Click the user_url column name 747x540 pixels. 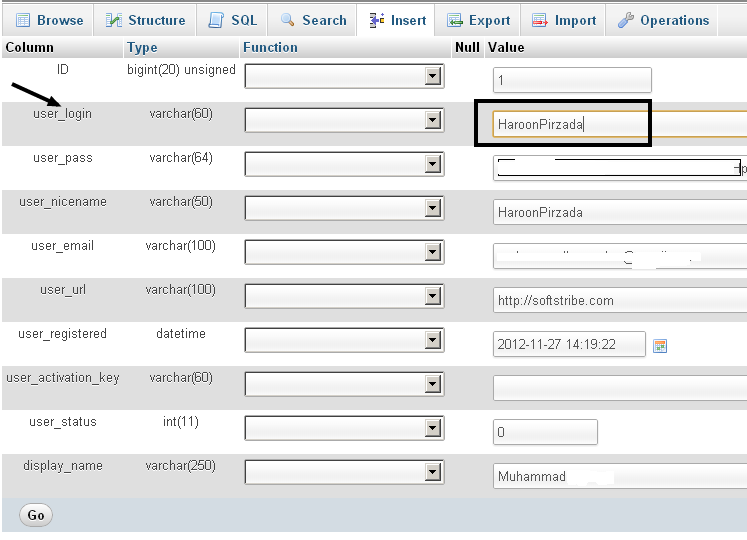point(63,290)
